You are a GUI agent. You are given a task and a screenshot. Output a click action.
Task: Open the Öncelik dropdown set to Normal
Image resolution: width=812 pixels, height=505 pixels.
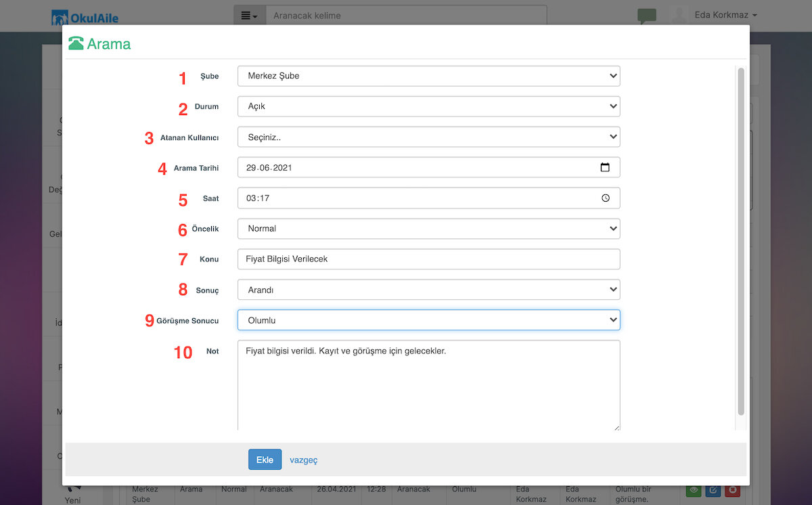(x=428, y=228)
